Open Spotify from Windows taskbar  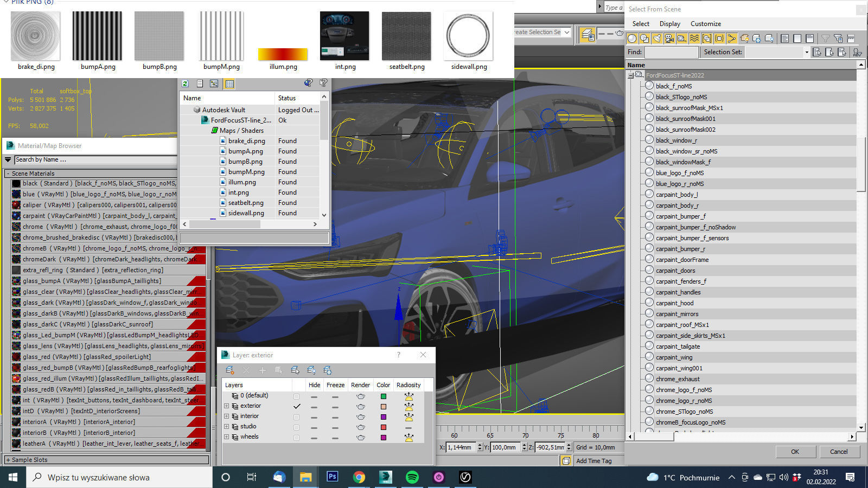click(412, 477)
